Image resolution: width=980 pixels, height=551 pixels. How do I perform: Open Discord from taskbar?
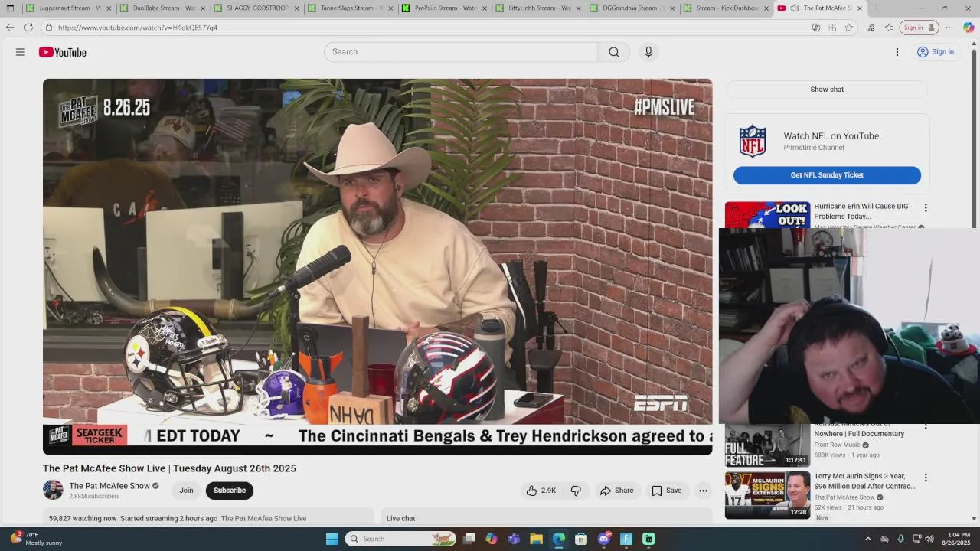point(604,539)
